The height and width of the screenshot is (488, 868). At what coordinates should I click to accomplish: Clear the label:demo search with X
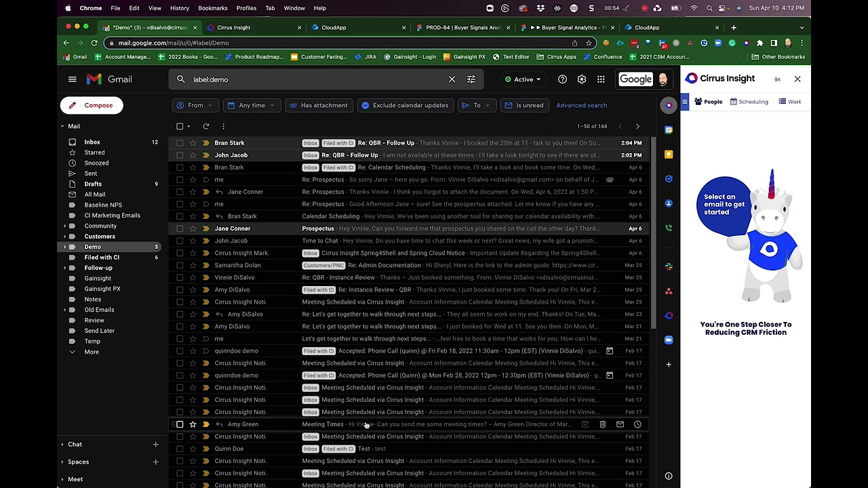click(x=452, y=79)
